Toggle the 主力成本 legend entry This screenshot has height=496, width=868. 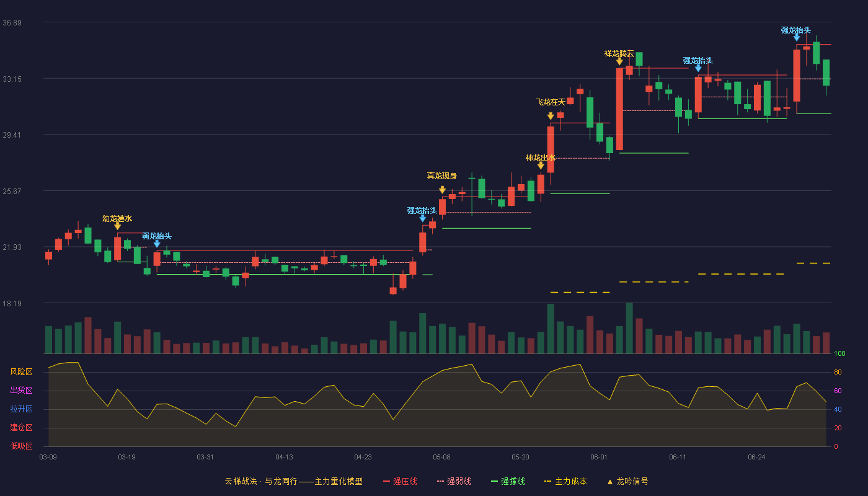click(565, 481)
